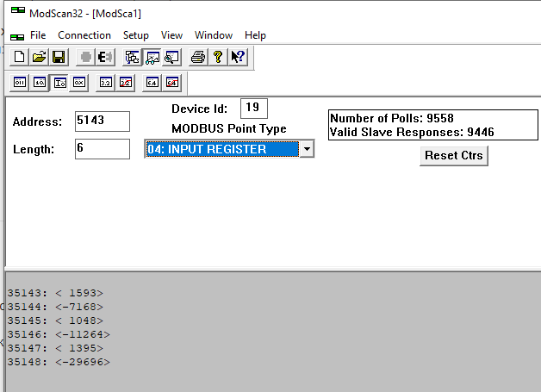The image size is (541, 392).
Task: Click the Reset Ctrs button
Action: tap(454, 156)
